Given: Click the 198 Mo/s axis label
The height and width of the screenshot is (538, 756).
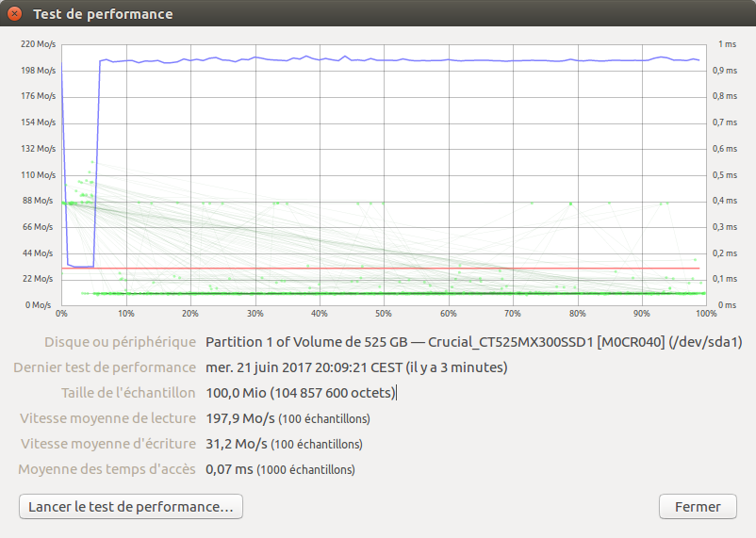Looking at the screenshot, I should 38,71.
